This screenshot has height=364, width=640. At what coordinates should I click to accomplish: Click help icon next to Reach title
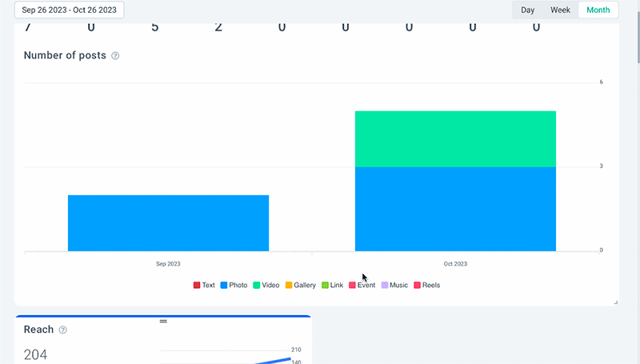[63, 330]
